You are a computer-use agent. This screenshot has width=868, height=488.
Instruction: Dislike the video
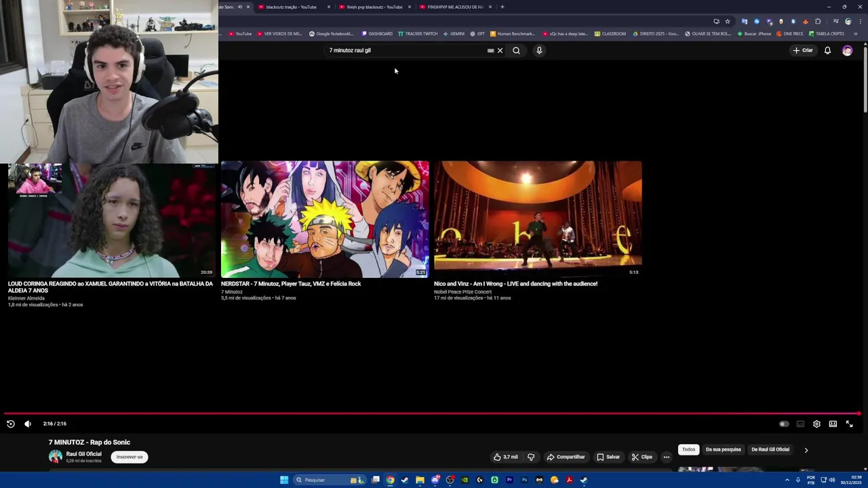tap(531, 457)
